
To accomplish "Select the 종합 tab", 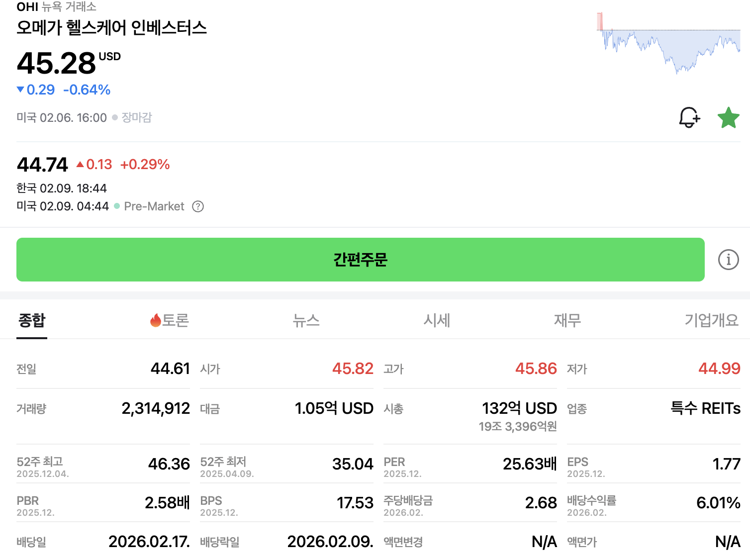I will point(32,320).
